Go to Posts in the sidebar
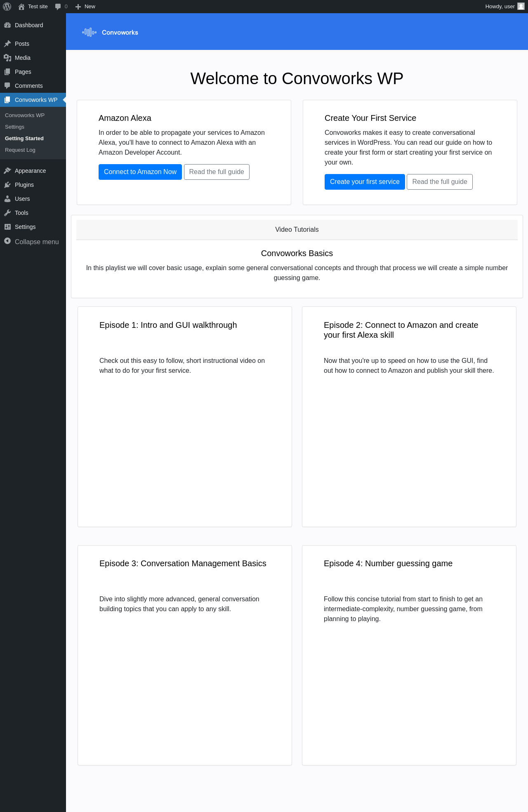Viewport: 528px width, 812px height. (33, 44)
